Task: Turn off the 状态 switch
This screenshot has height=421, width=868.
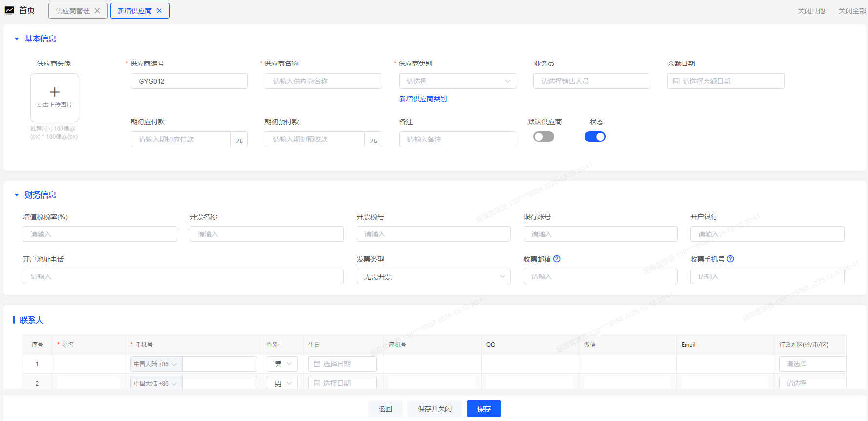Action: [595, 137]
